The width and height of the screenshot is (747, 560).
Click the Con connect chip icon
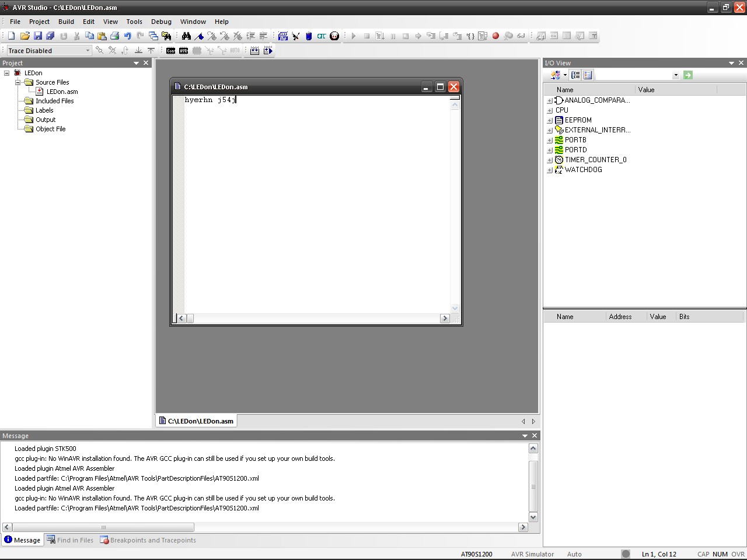(x=170, y=51)
